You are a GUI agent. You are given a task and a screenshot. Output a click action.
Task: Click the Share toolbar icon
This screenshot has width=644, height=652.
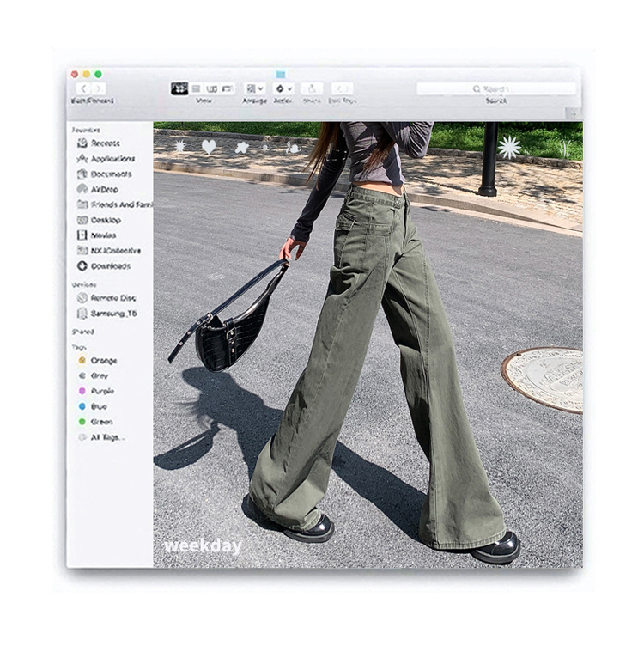pyautogui.click(x=312, y=88)
